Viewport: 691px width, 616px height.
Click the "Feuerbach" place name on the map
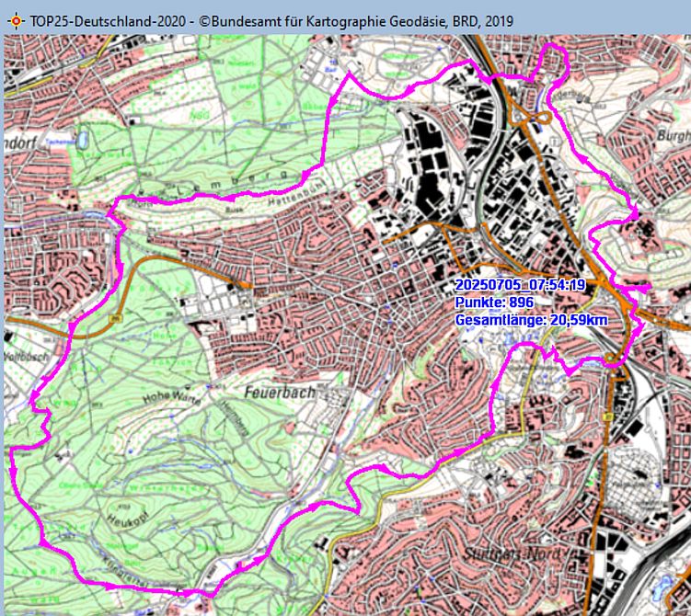(280, 393)
